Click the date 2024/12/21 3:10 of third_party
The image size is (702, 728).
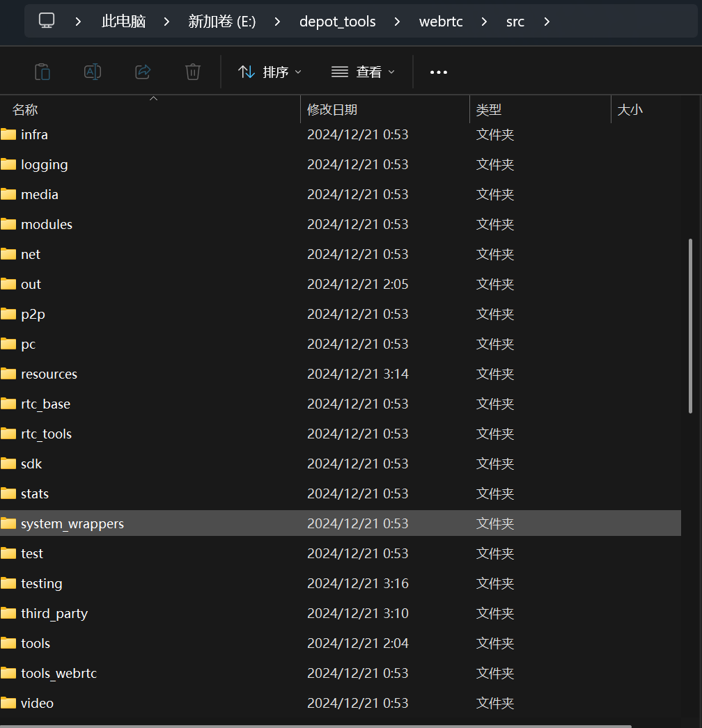pyautogui.click(x=358, y=613)
